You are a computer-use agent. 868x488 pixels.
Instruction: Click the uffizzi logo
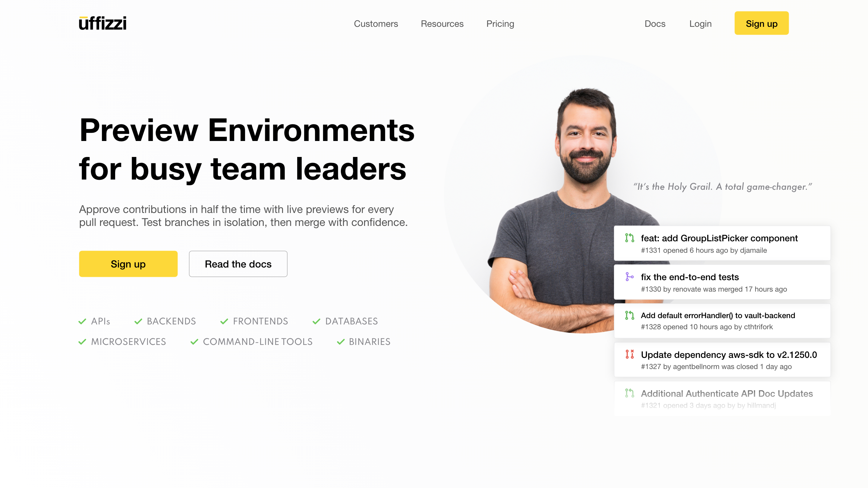point(102,23)
